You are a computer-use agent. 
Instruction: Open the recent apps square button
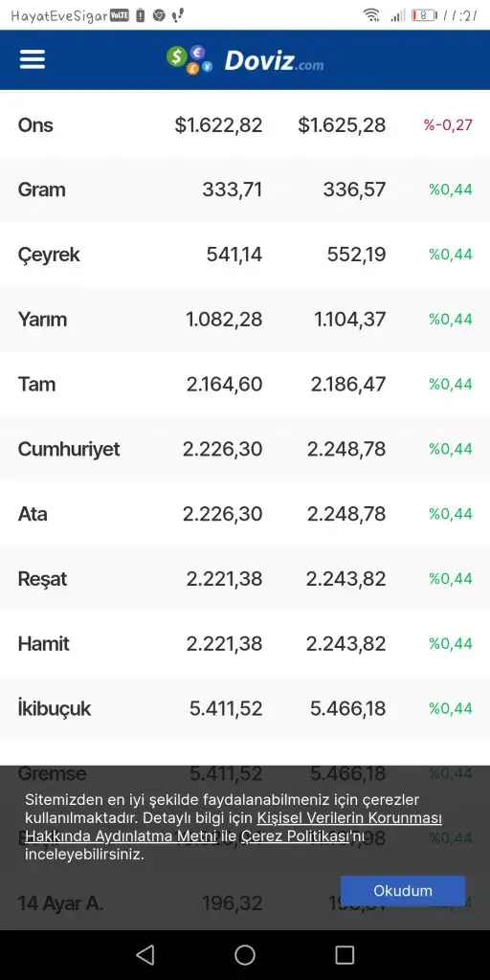(345, 954)
